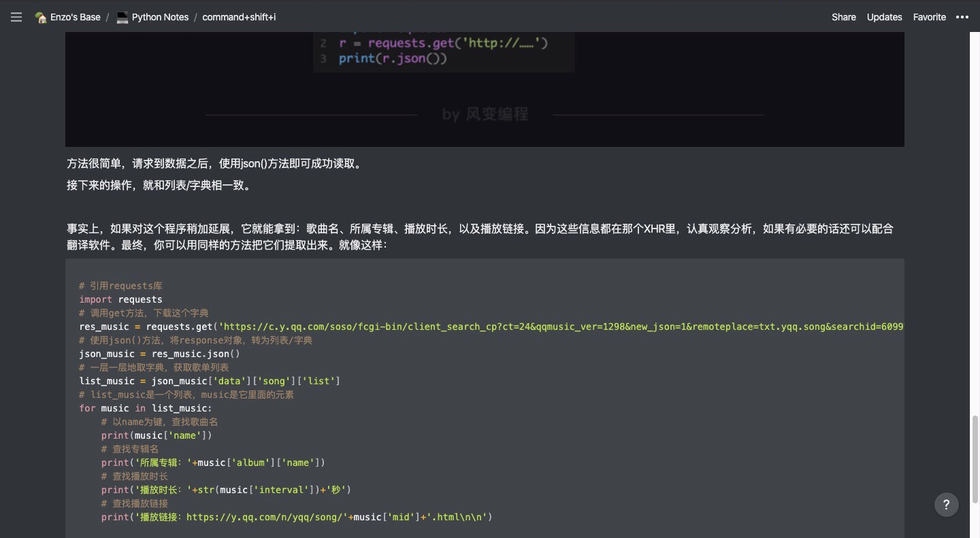Click the house icon beside Enzo's Base
This screenshot has width=980, height=538.
click(x=41, y=17)
